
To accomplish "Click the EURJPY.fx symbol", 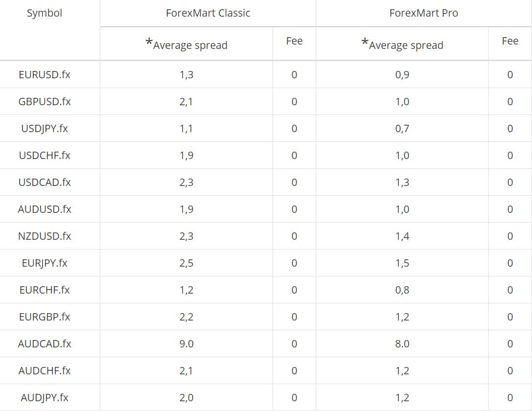I will pyautogui.click(x=45, y=263).
